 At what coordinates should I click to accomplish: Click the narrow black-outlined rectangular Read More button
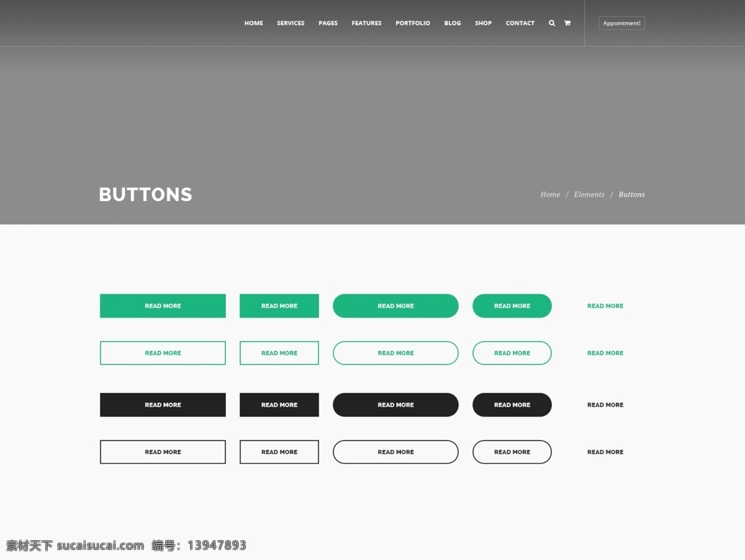pyautogui.click(x=279, y=452)
